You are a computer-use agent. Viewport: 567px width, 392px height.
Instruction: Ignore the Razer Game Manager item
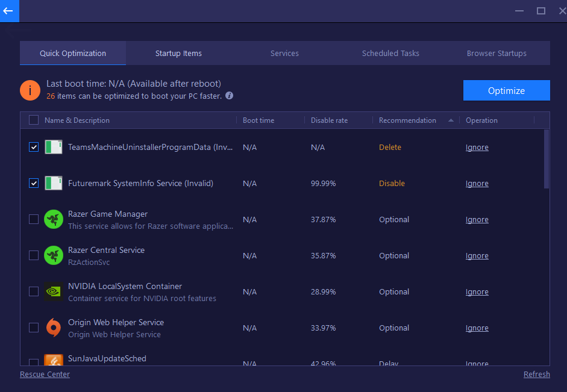tap(477, 220)
